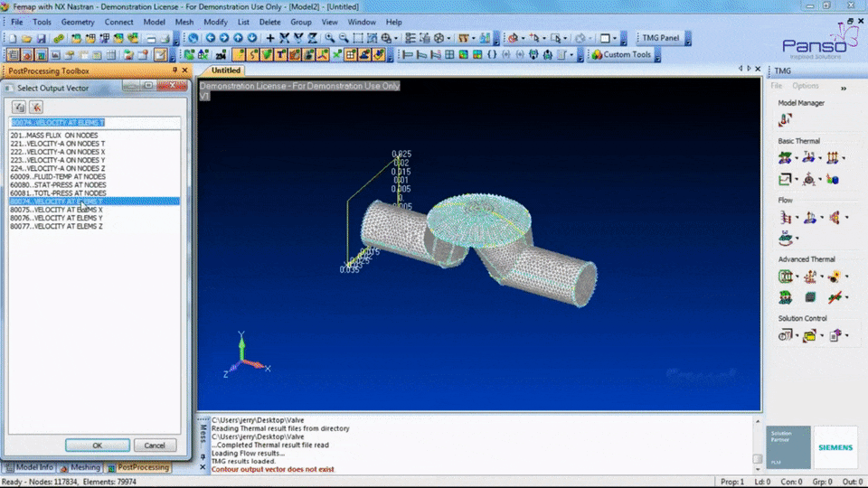Select 60080..STAT-PRESS AT NODES
This screenshot has height=488, width=868.
(95, 184)
